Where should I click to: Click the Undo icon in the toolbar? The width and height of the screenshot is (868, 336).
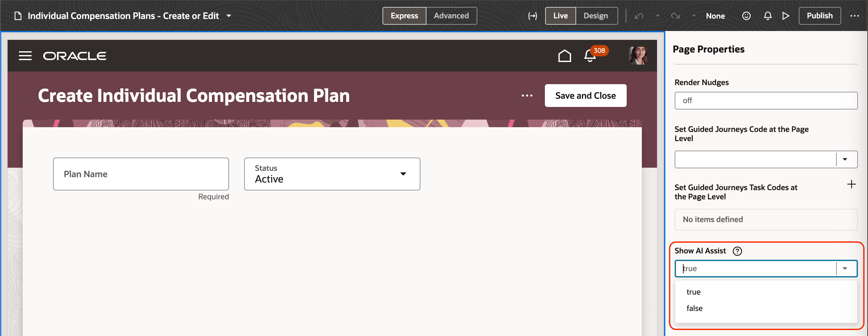click(x=639, y=16)
